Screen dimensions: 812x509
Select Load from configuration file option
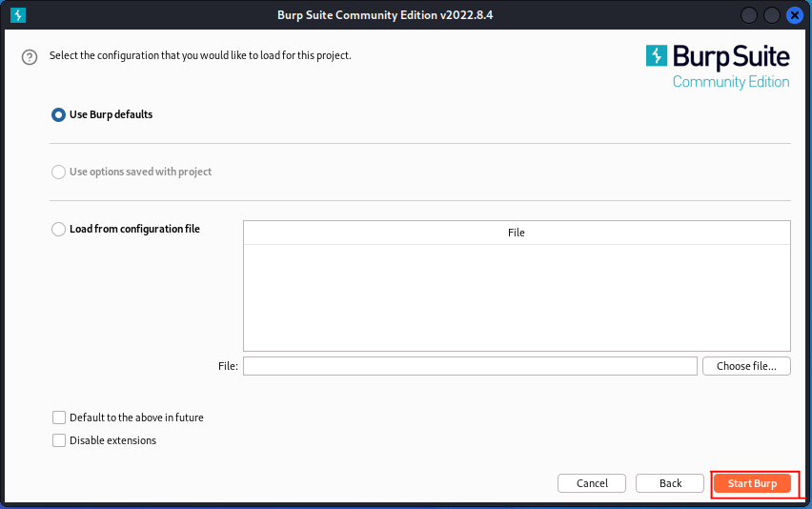pyautogui.click(x=58, y=229)
